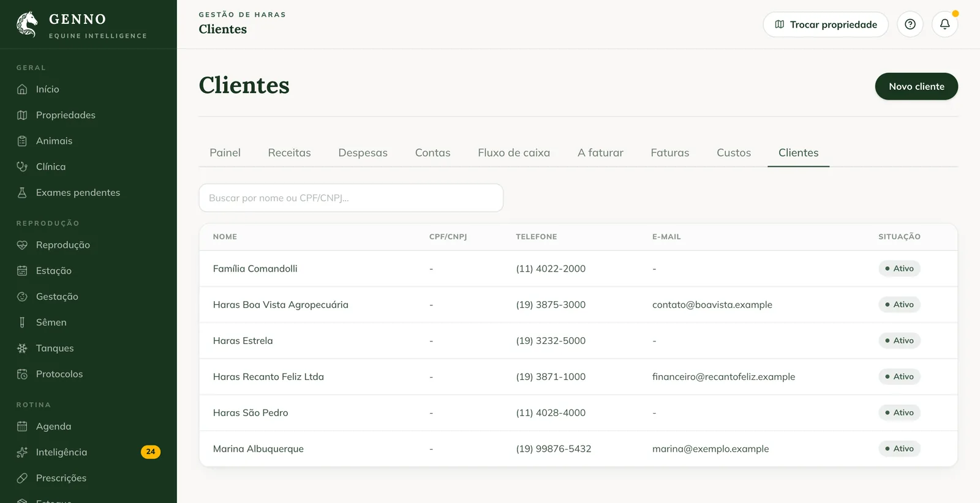Viewport: 980px width, 503px height.
Task: Switch to the Painel tab
Action: coord(225,153)
